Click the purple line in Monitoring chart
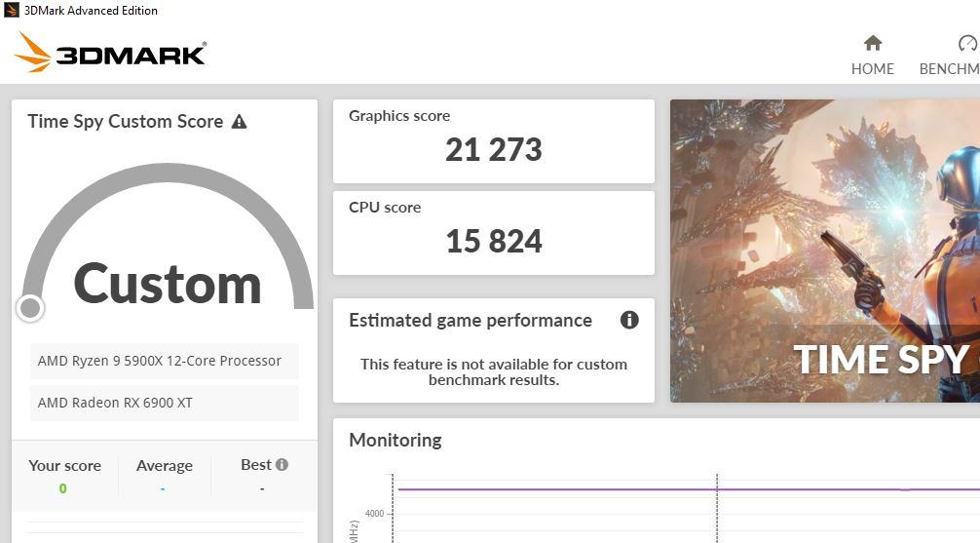 [x=688, y=489]
